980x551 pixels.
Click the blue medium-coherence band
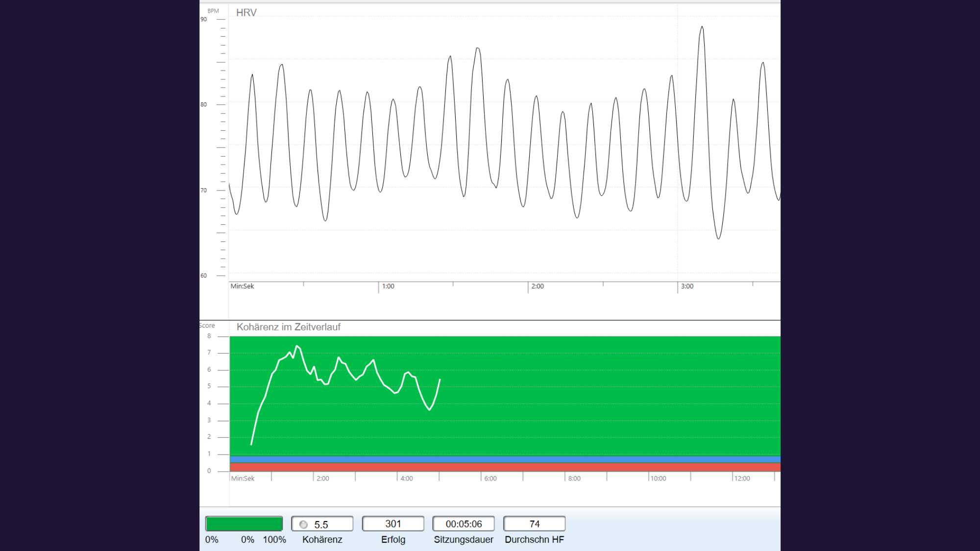(x=505, y=459)
